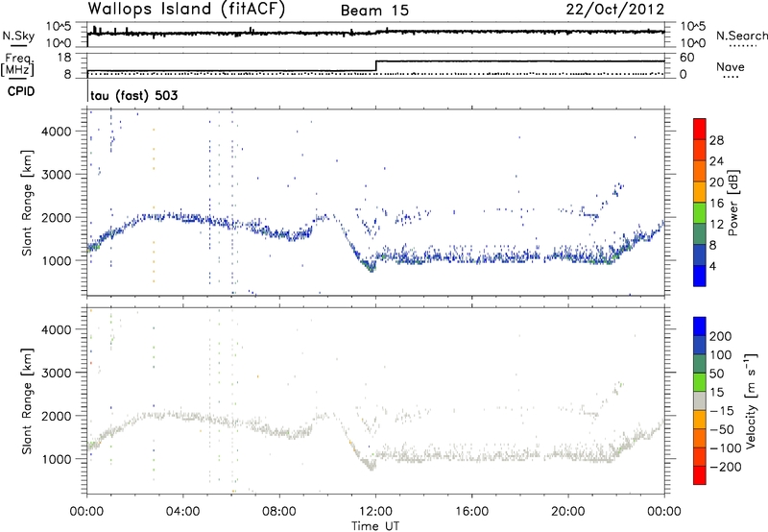
Task: Click the '60' Nave axis value
Action: point(687,58)
